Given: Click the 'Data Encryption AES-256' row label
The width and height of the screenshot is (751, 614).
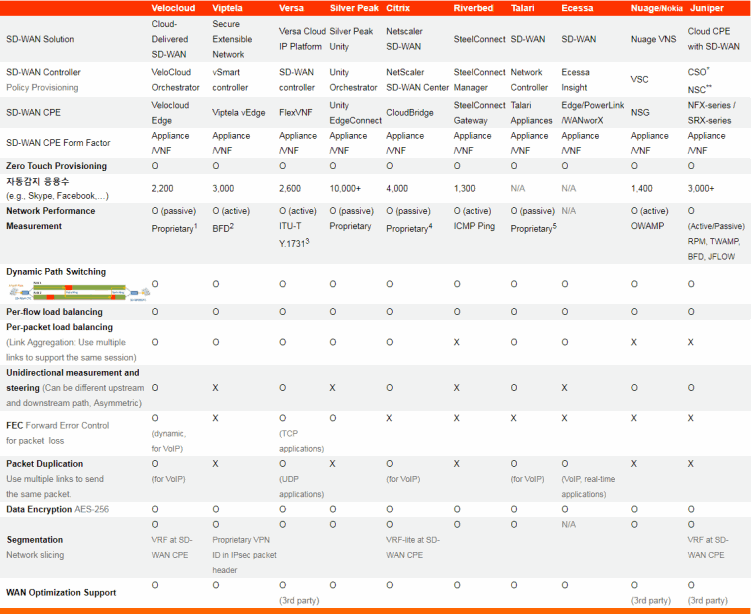Looking at the screenshot, I should click(57, 509).
